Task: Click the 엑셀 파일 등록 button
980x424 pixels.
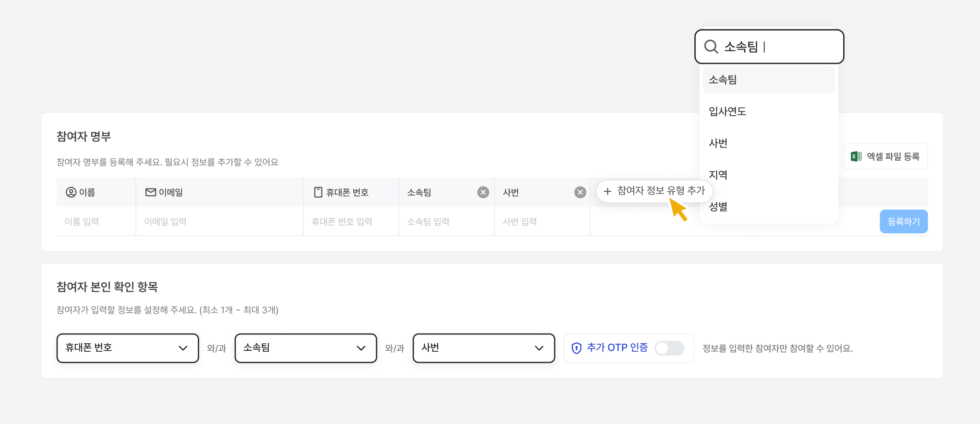Action: tap(885, 156)
